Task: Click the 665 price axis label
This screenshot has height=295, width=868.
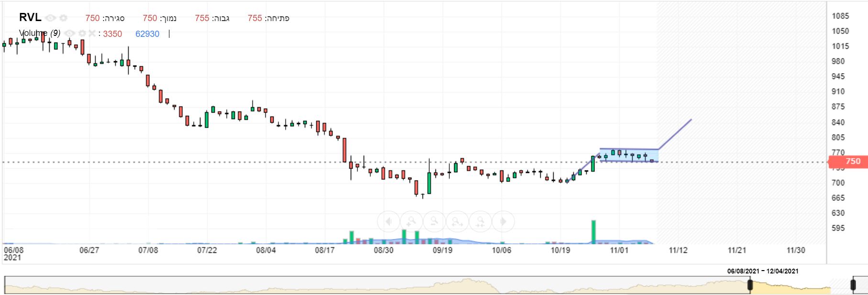Action: click(x=838, y=198)
